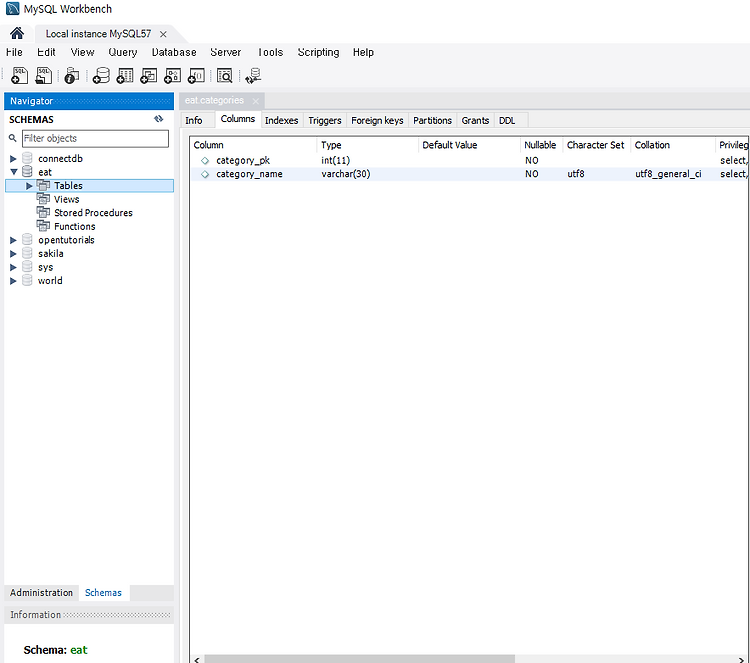Open the View menu
Screen dimensions: 750x663
click(x=82, y=52)
